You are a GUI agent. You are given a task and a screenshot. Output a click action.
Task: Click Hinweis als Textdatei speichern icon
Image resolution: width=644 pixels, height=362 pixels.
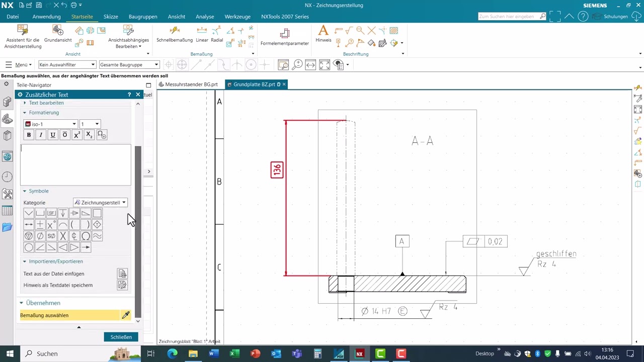tap(122, 285)
